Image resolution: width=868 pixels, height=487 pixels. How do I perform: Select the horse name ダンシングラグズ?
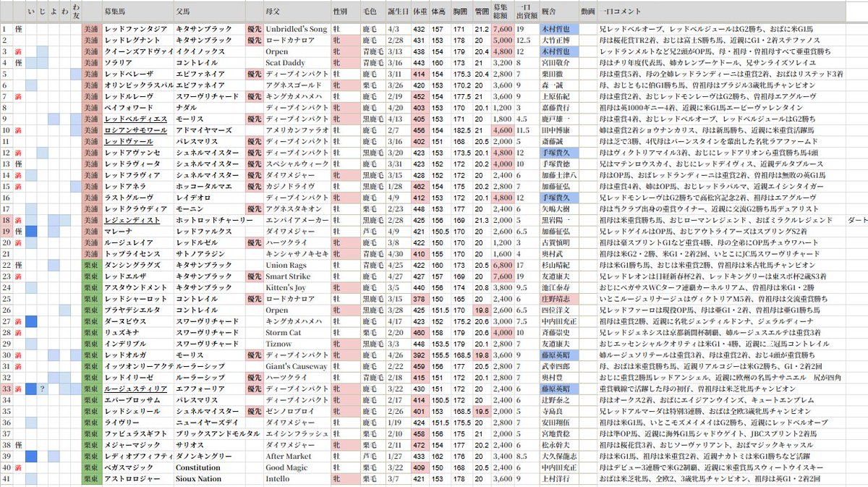point(133,265)
